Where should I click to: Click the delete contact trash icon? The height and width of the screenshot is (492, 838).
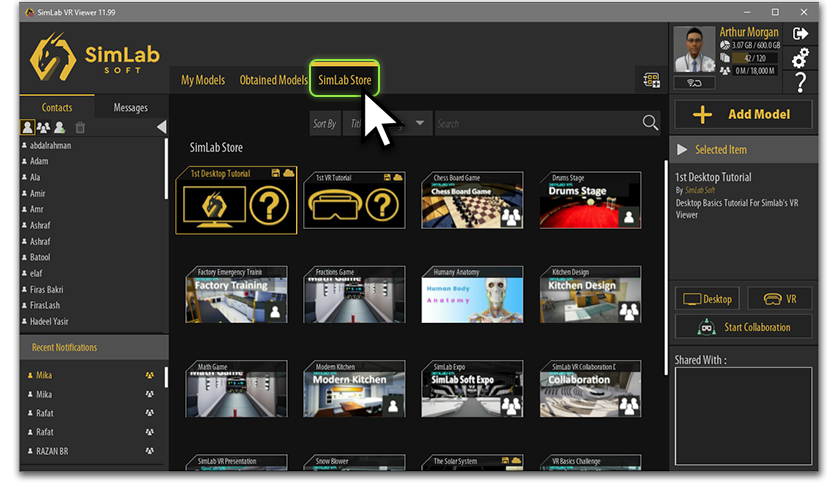pos(80,127)
